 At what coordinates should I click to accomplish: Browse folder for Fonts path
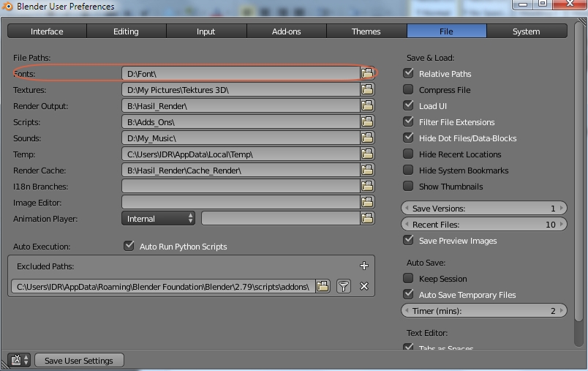pos(367,73)
